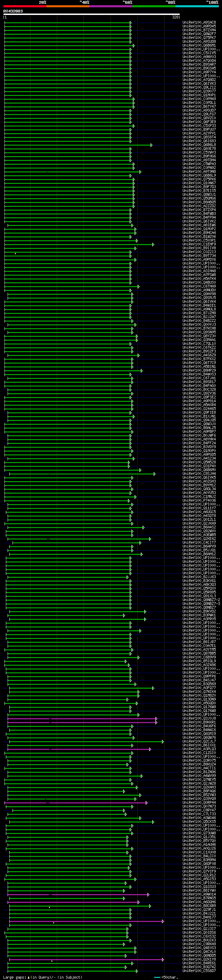Select hit UniRef100_A9SAC8
The height and width of the screenshot is (980, 222).
(199, 23)
